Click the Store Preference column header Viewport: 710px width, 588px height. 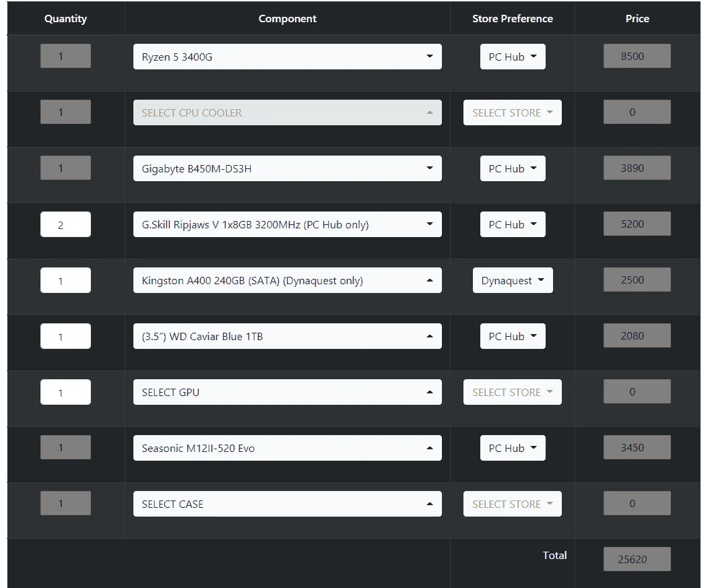[x=513, y=19]
